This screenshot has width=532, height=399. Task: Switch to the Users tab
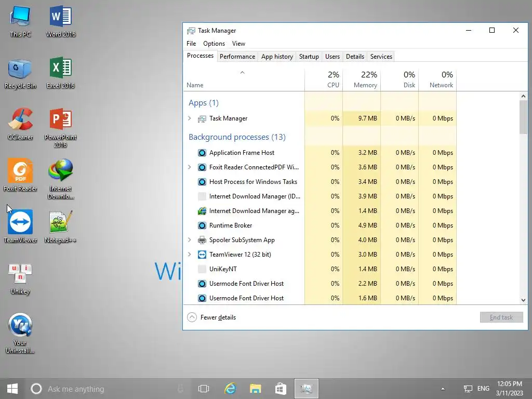tap(332, 57)
